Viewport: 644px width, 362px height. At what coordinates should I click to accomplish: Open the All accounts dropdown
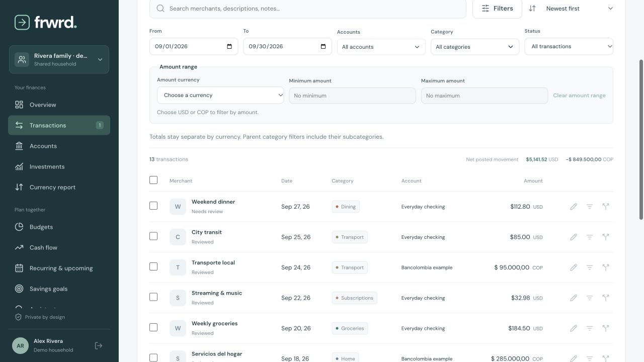coord(381,47)
